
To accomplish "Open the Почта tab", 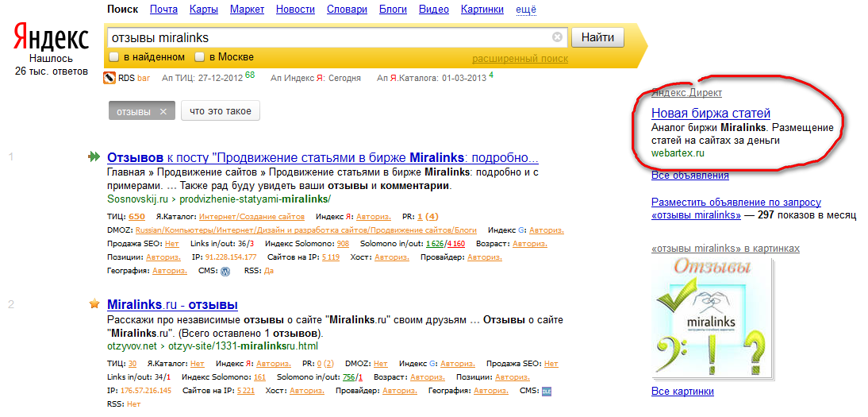I will click(x=163, y=10).
